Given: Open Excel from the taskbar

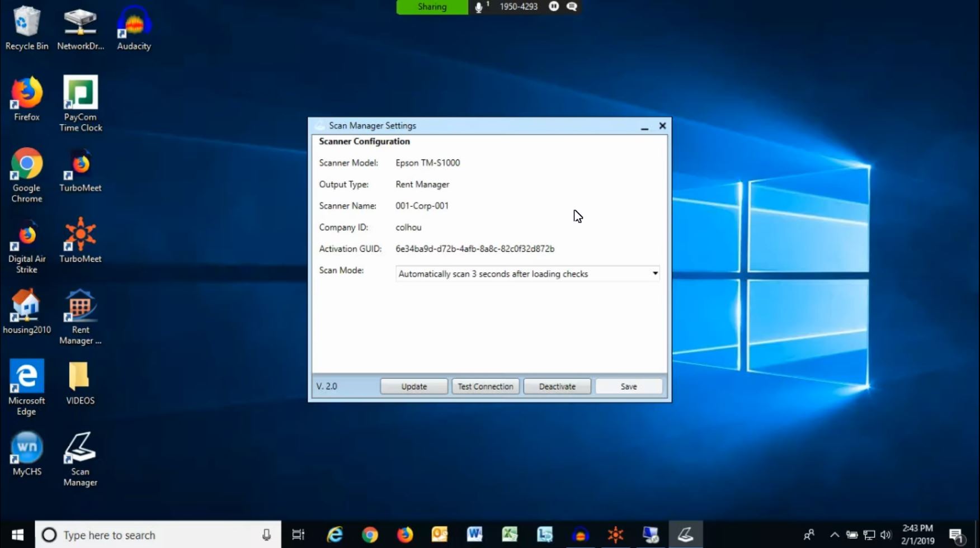Looking at the screenshot, I should [510, 535].
